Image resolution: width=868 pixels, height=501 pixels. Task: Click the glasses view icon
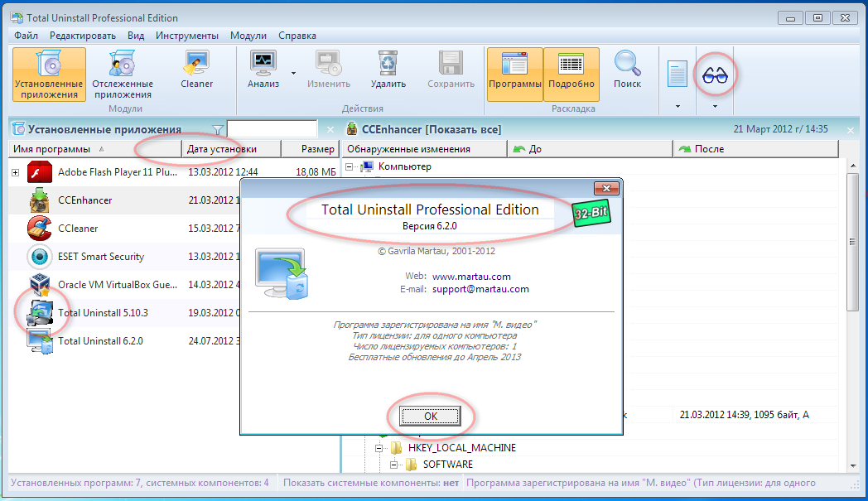click(x=715, y=75)
